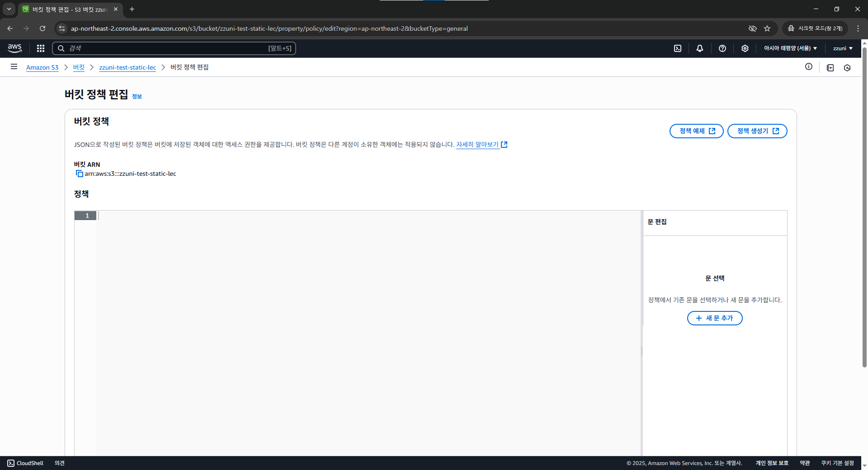Open the 정책 생성기 button
868x470 pixels.
tap(757, 131)
